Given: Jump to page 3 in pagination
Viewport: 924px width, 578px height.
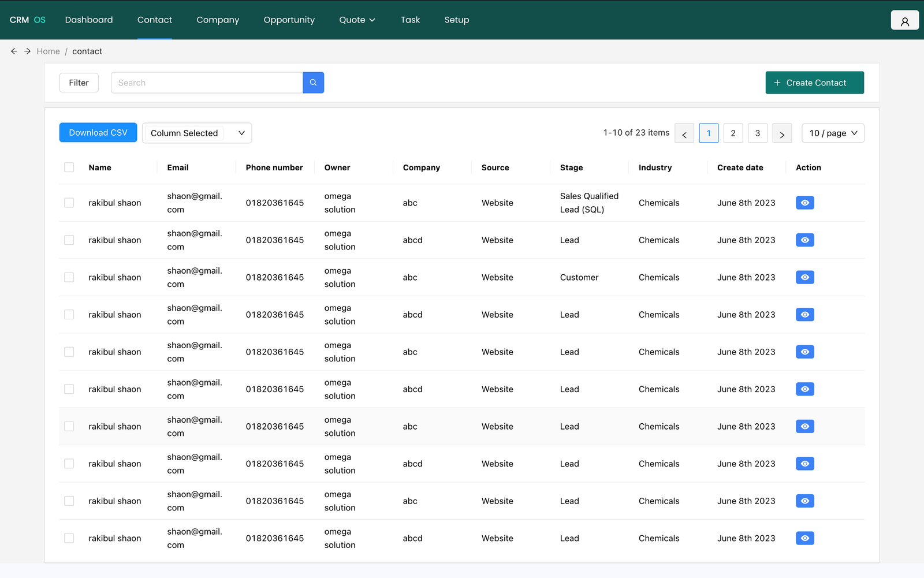Looking at the screenshot, I should pos(757,133).
